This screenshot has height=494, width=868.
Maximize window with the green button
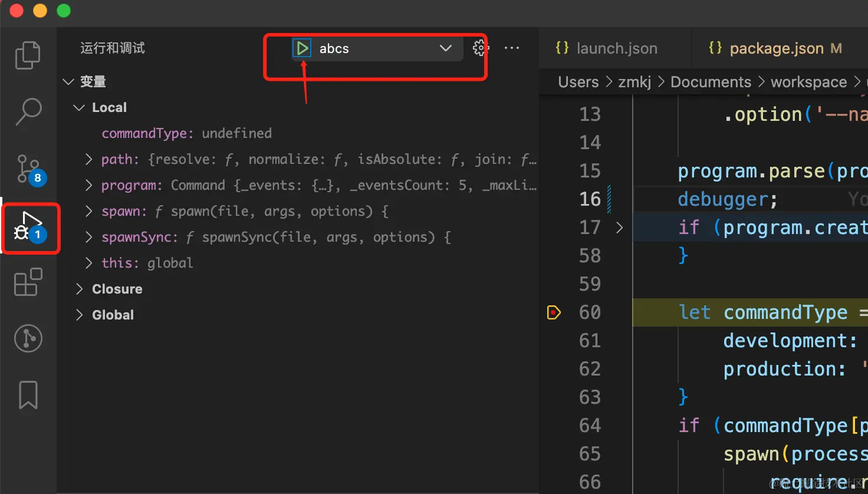[x=64, y=11]
